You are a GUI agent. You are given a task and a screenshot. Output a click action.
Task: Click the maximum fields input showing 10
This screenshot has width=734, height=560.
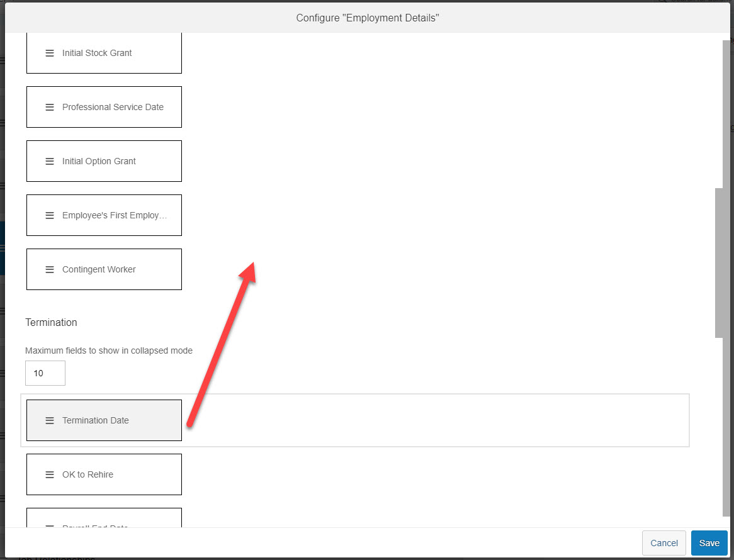[x=45, y=373]
